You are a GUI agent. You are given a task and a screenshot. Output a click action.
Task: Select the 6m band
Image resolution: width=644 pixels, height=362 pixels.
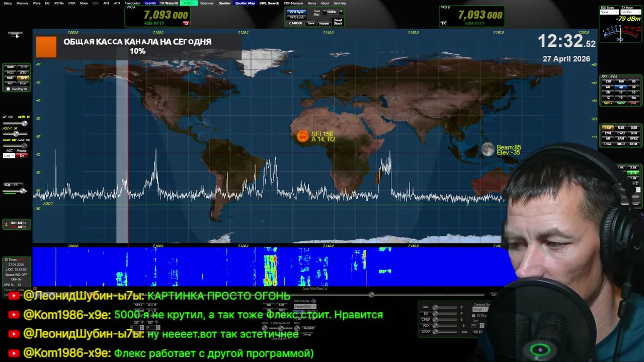pos(634,98)
